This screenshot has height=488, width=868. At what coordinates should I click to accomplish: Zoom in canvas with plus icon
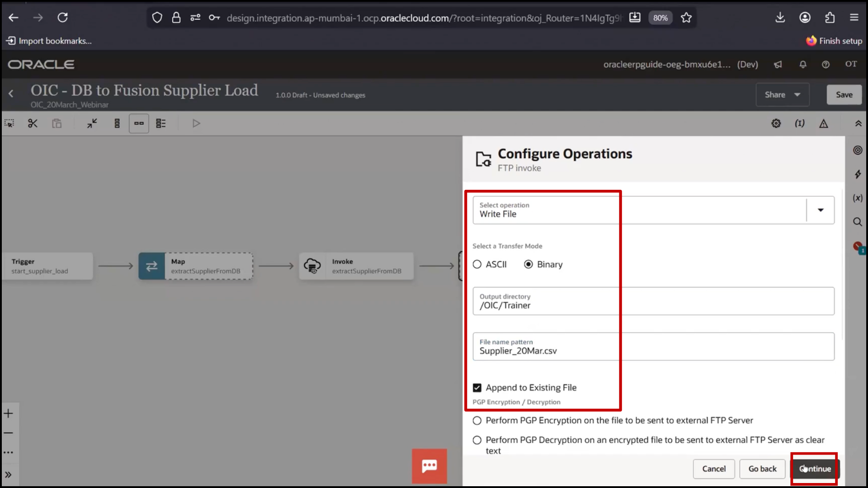tap(9, 413)
